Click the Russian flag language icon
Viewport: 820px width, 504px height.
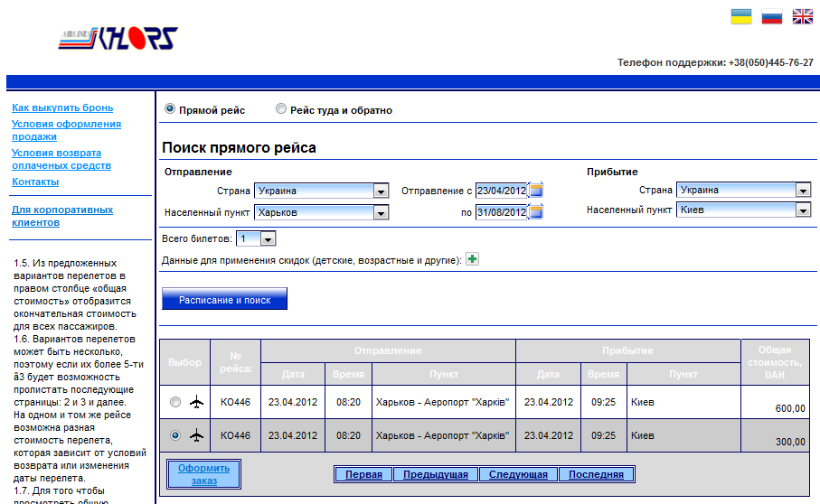[771, 16]
